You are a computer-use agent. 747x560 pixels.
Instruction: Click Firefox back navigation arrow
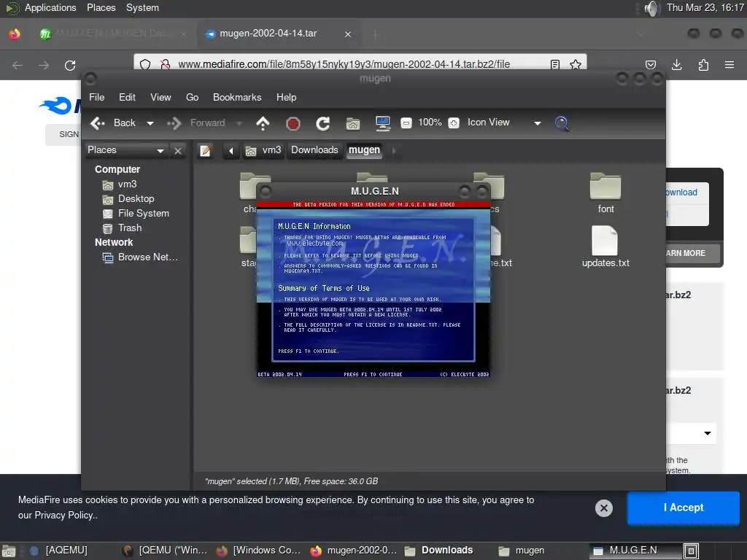[x=18, y=65]
